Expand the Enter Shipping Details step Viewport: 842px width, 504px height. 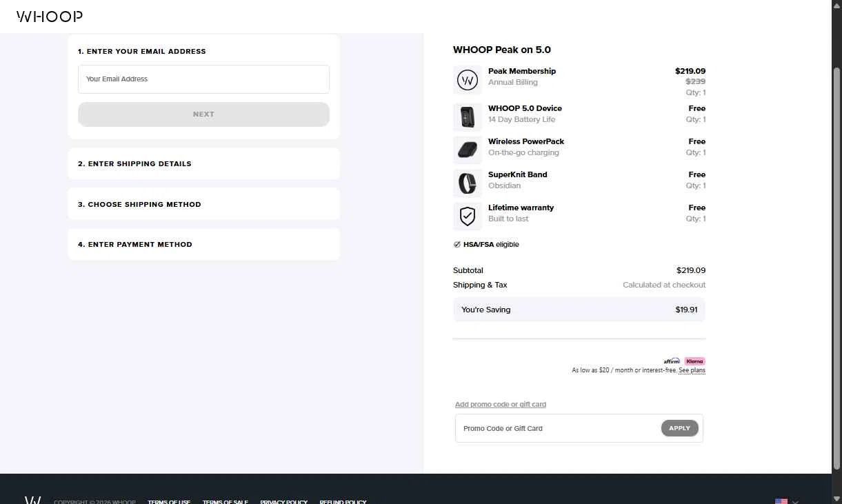203,164
